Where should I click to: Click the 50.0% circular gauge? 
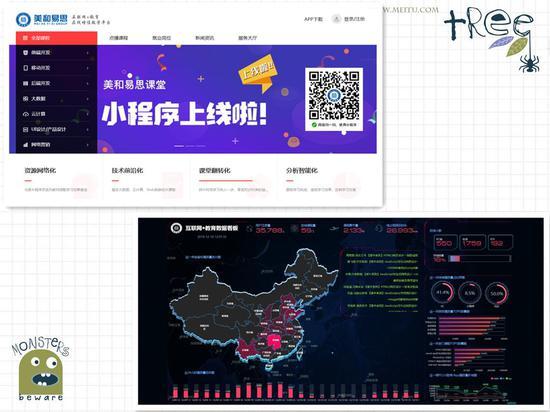(x=497, y=293)
